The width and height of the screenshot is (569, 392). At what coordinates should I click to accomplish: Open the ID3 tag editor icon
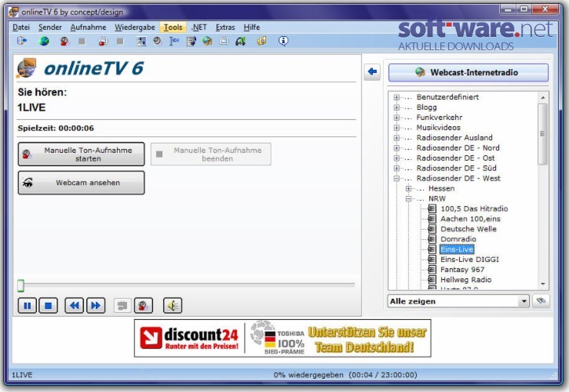[174, 41]
